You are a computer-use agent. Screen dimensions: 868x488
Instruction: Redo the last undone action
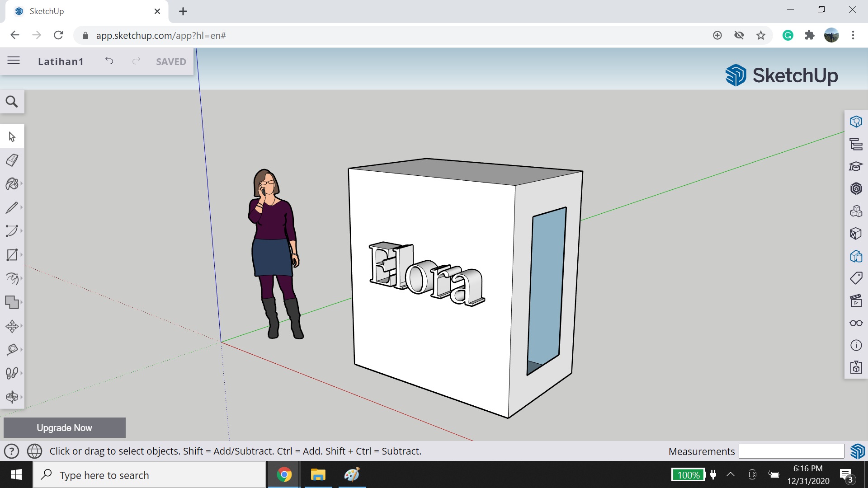click(x=136, y=61)
